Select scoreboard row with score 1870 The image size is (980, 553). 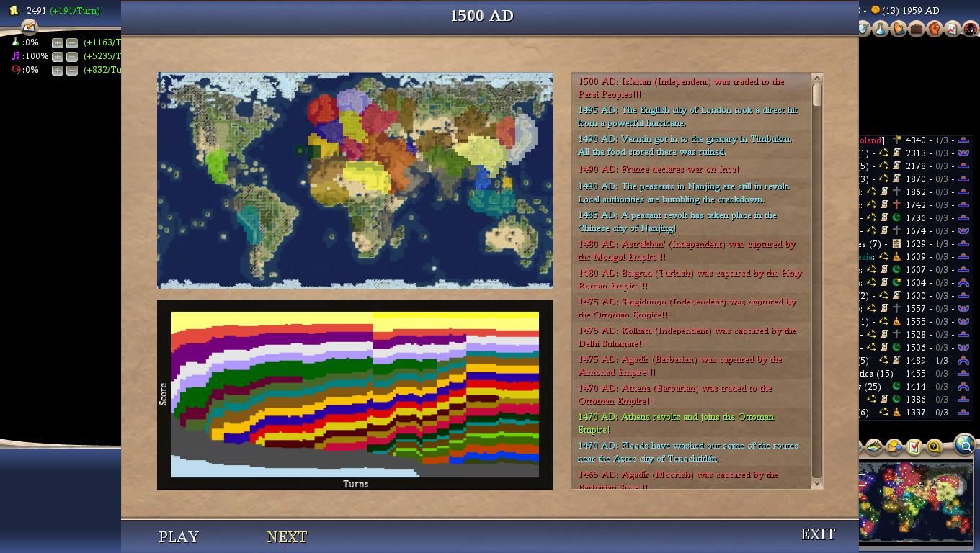pos(915,179)
